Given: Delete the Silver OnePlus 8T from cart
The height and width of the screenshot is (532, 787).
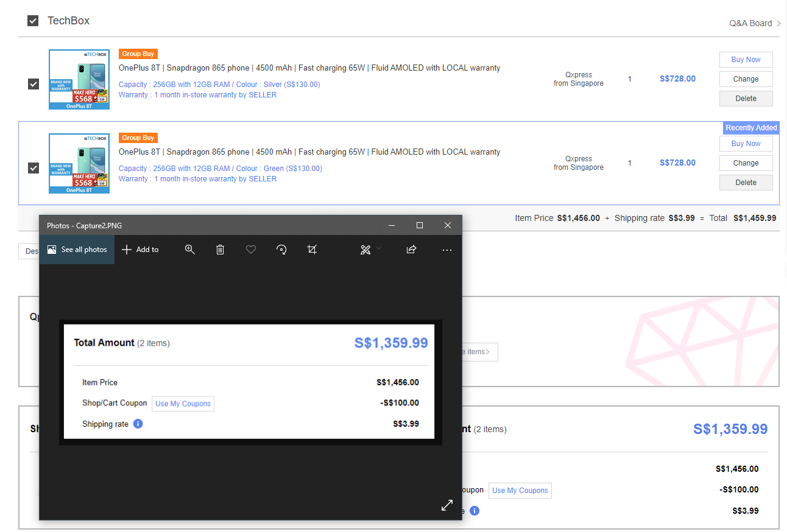Looking at the screenshot, I should [746, 99].
